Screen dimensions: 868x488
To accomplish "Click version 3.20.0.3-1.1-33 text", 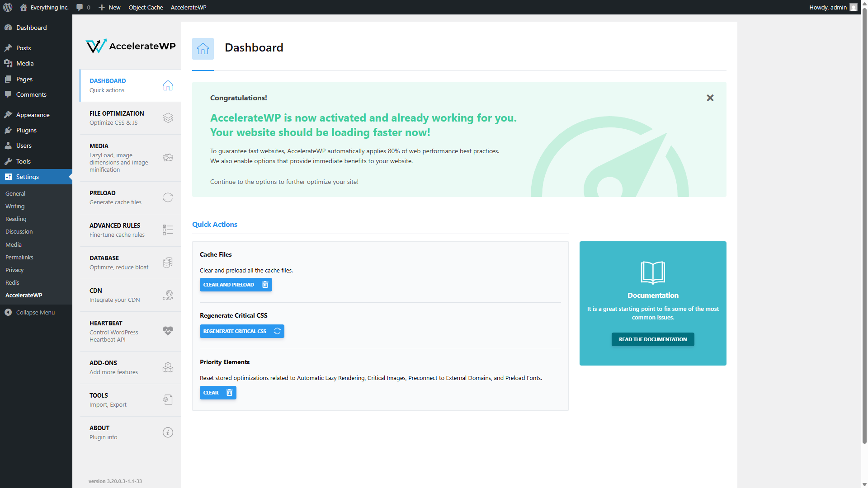I will click(x=115, y=481).
